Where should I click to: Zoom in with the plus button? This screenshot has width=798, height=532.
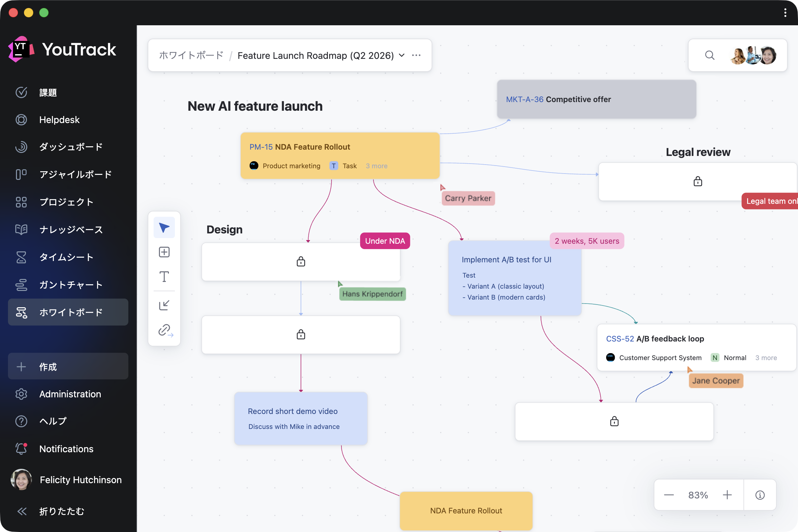point(727,495)
